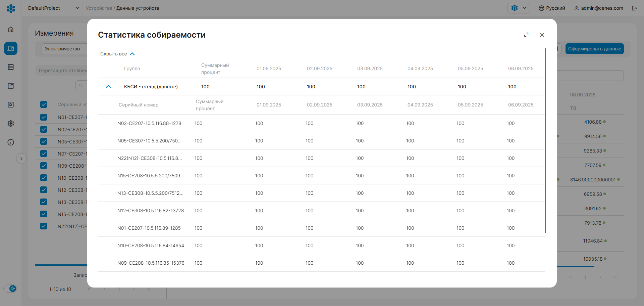
Task: Expand the Статистика собираемости dialog to fullscreen
Action: click(x=526, y=35)
